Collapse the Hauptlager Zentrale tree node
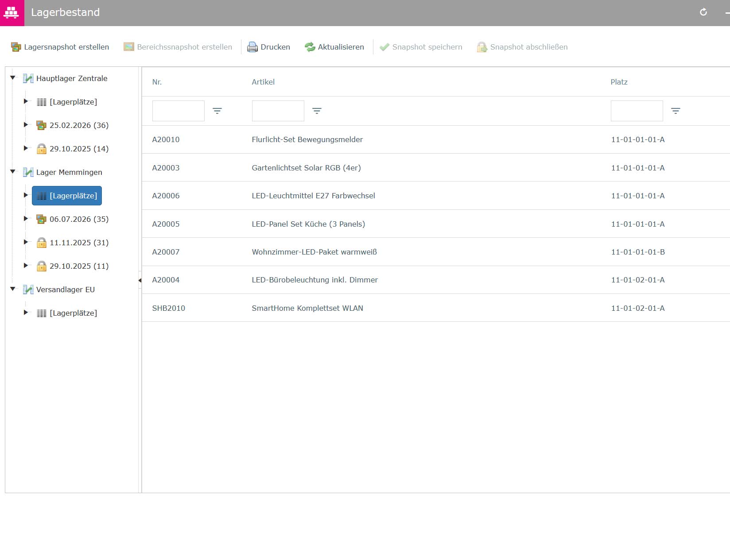 point(13,78)
